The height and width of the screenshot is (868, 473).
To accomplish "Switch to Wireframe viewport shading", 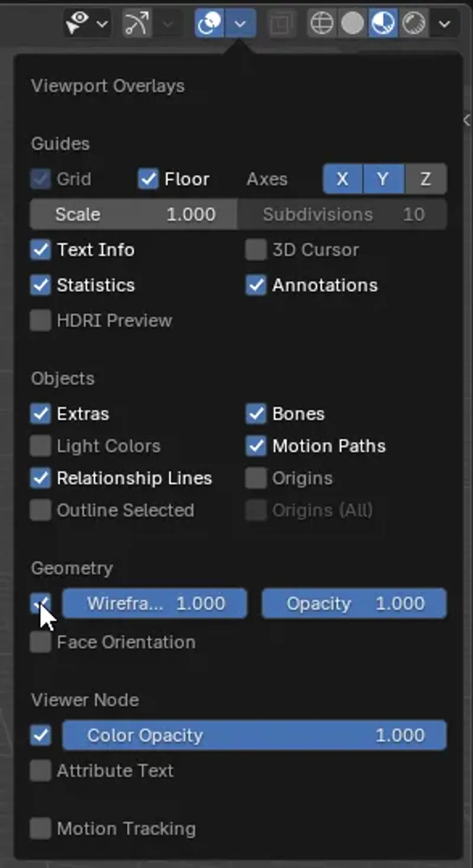I will [321, 24].
